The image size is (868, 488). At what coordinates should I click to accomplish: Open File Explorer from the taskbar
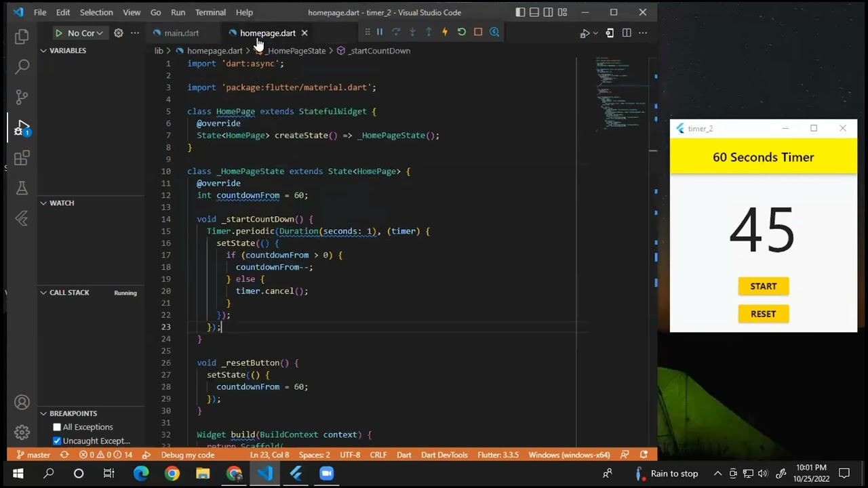[203, 474]
